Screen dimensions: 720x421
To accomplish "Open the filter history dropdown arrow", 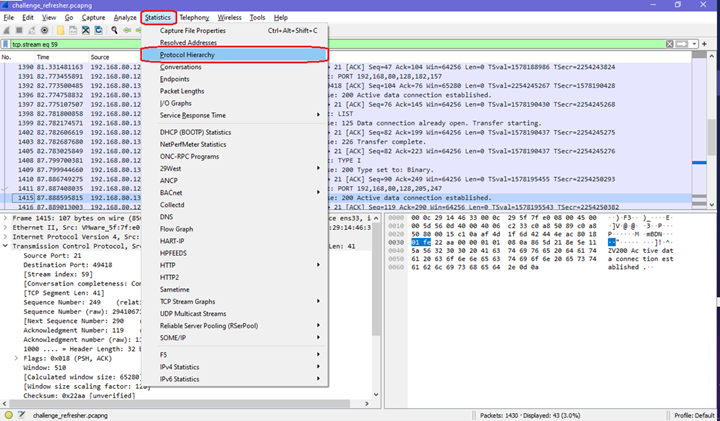I will (x=694, y=44).
